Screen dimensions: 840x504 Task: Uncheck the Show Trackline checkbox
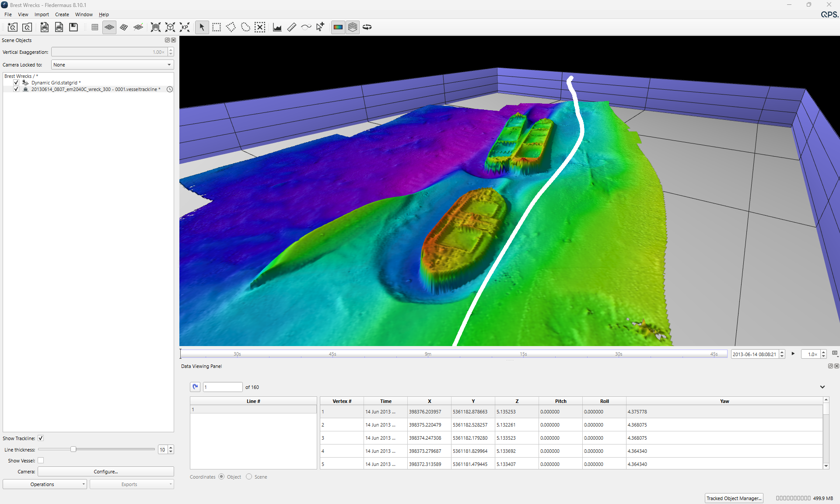tap(41, 438)
